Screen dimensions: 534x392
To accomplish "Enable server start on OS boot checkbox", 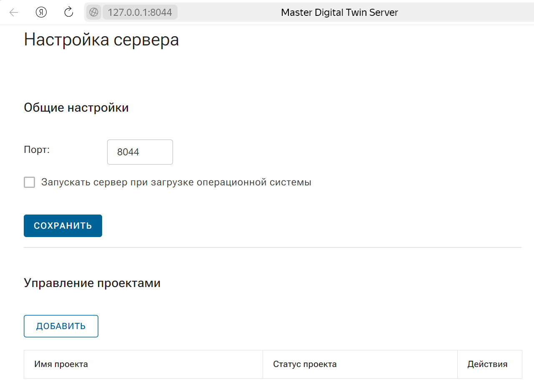I will point(30,182).
